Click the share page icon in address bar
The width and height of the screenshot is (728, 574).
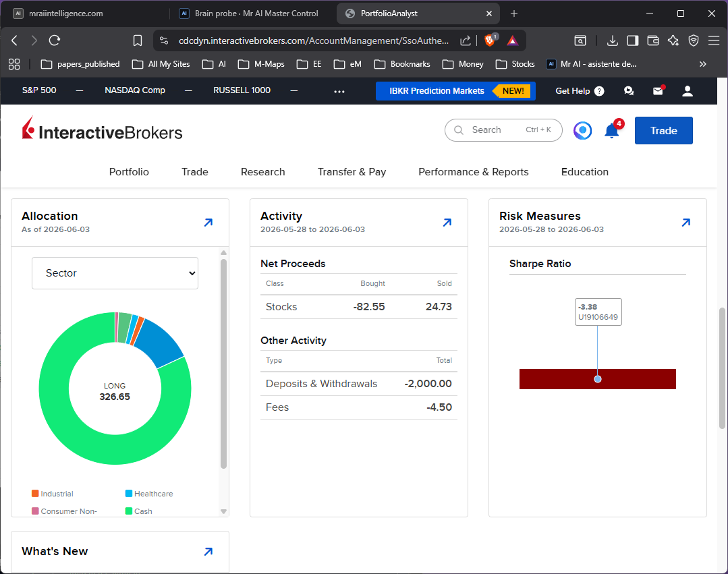click(466, 41)
